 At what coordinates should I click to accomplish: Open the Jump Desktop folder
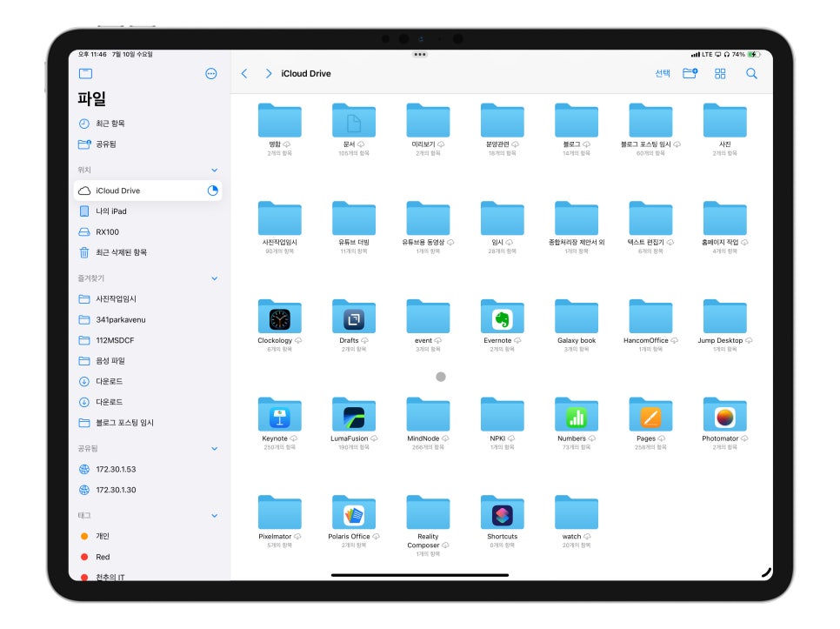pos(725,317)
